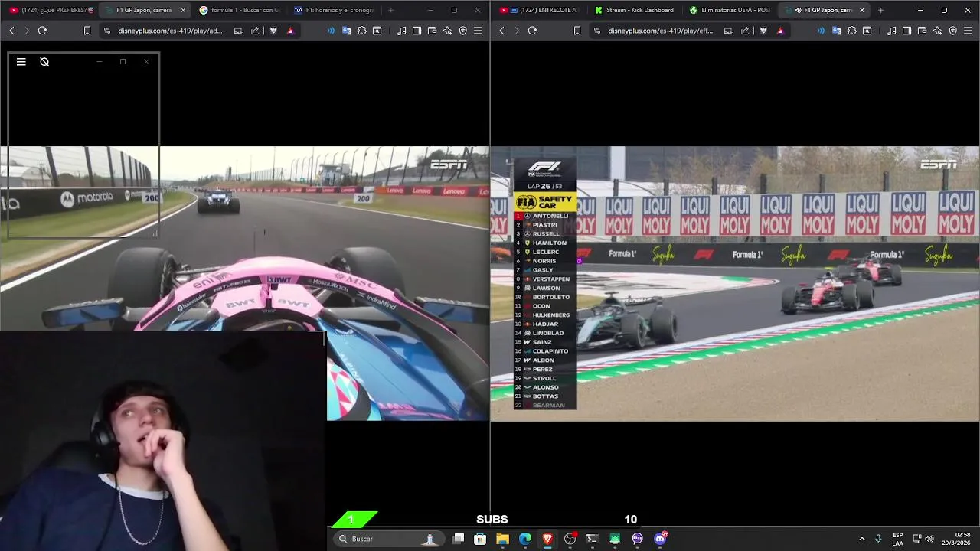980x551 pixels.
Task: Click the left Disney+ onboard camera video
Action: pos(245,284)
